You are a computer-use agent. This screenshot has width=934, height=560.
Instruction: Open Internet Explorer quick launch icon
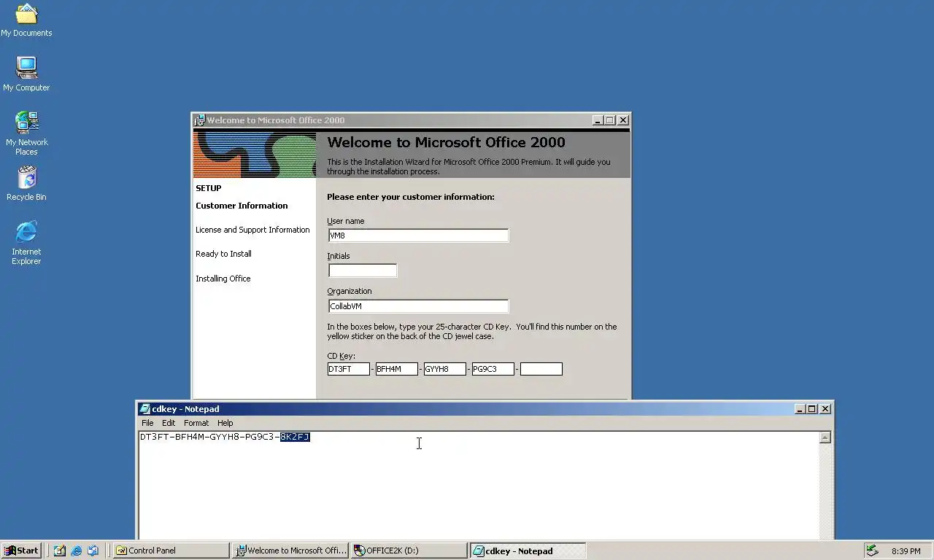click(x=76, y=551)
